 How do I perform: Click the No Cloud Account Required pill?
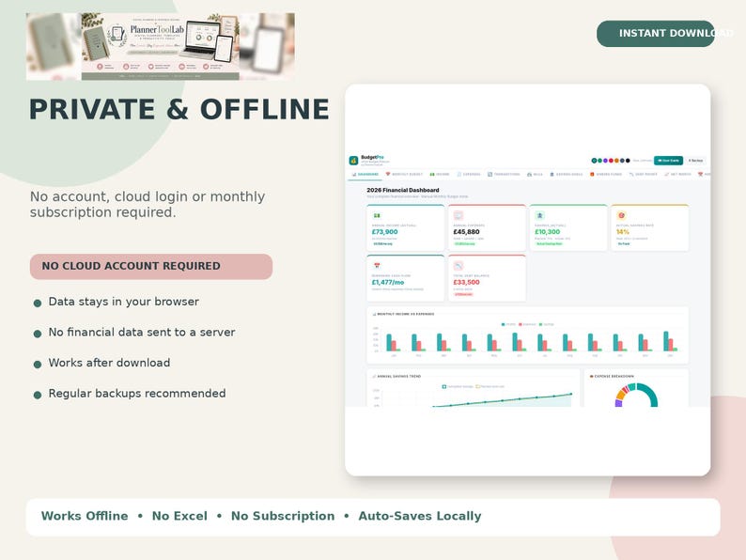(x=151, y=266)
